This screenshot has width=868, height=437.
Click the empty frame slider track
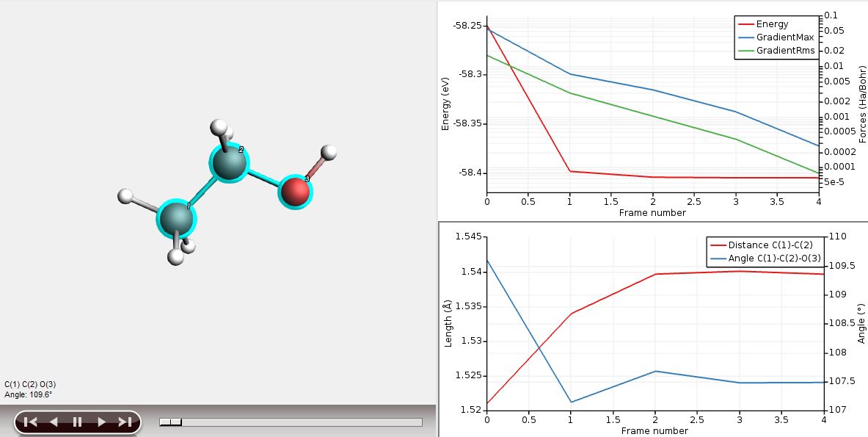(301, 422)
